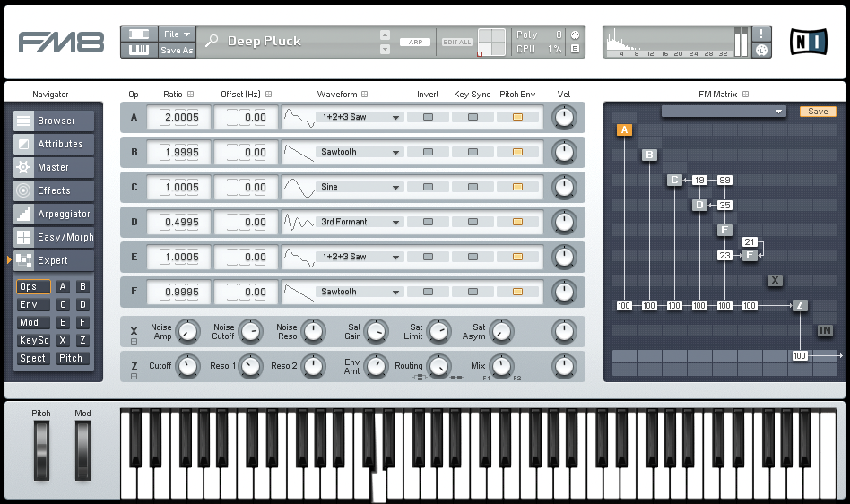The width and height of the screenshot is (850, 504).
Task: Open the Master page icon
Action: [x=23, y=168]
